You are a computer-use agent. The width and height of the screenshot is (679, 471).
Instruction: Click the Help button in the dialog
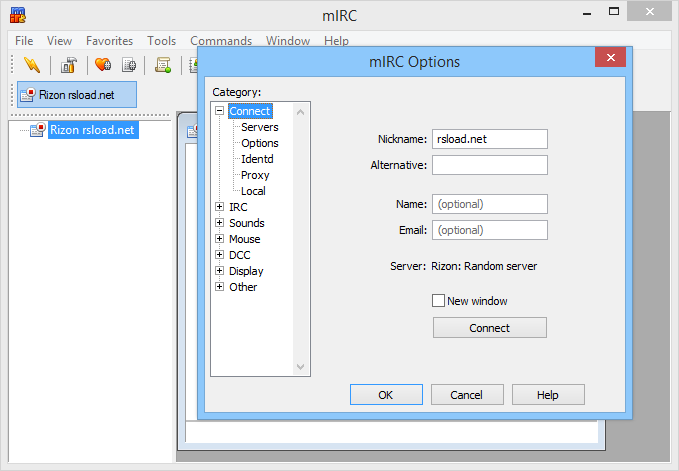click(548, 395)
